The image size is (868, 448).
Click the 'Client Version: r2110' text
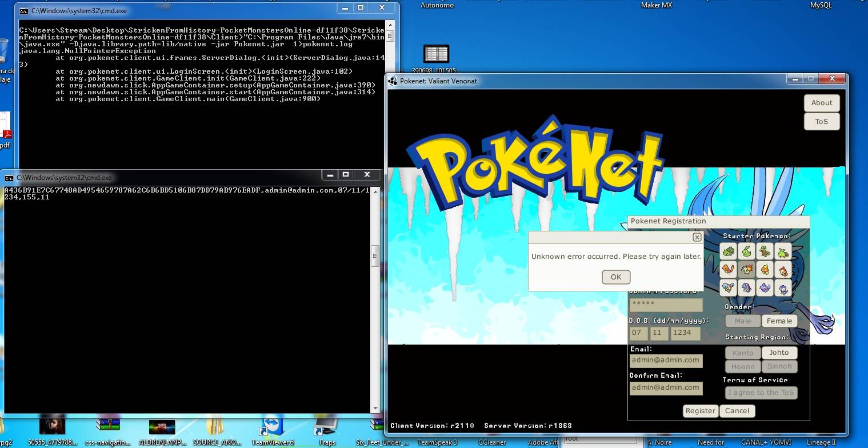click(432, 426)
